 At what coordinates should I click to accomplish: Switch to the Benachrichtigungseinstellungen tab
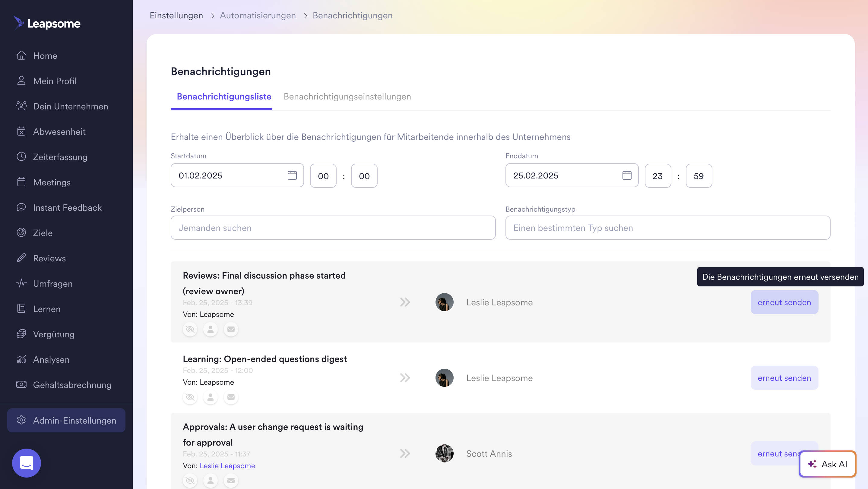click(347, 97)
